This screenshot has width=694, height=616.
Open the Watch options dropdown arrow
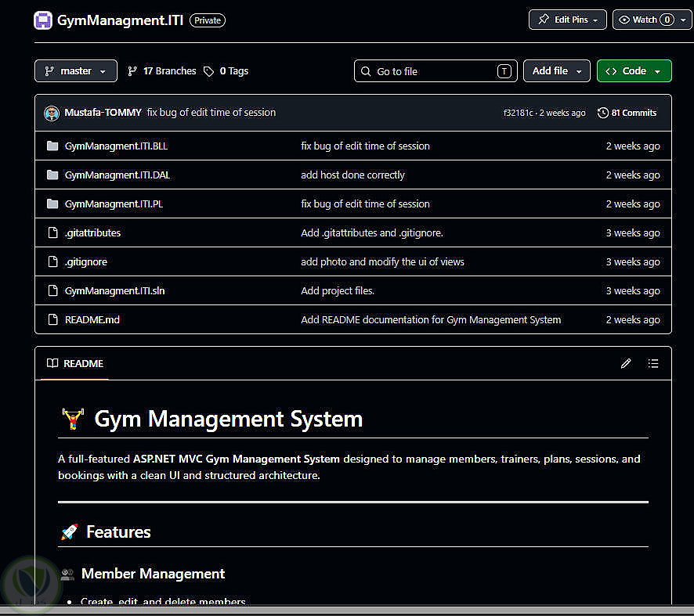pos(683,20)
